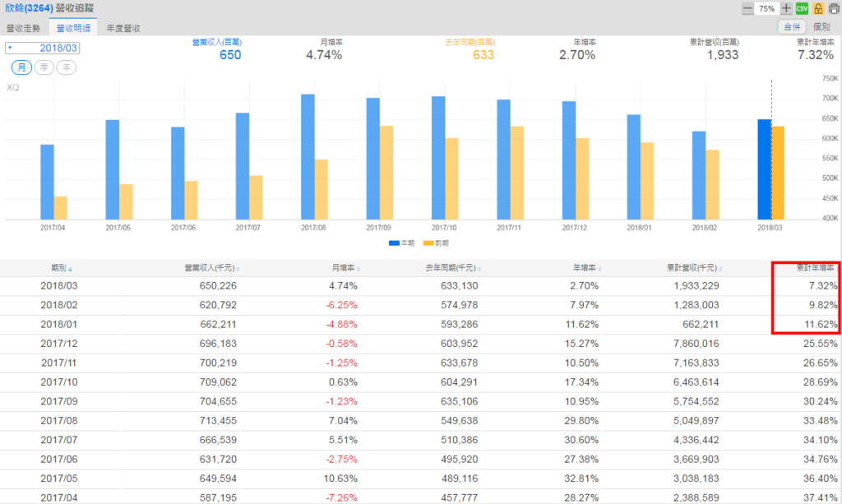
Task: Export the data with the CSV icon
Action: click(802, 8)
